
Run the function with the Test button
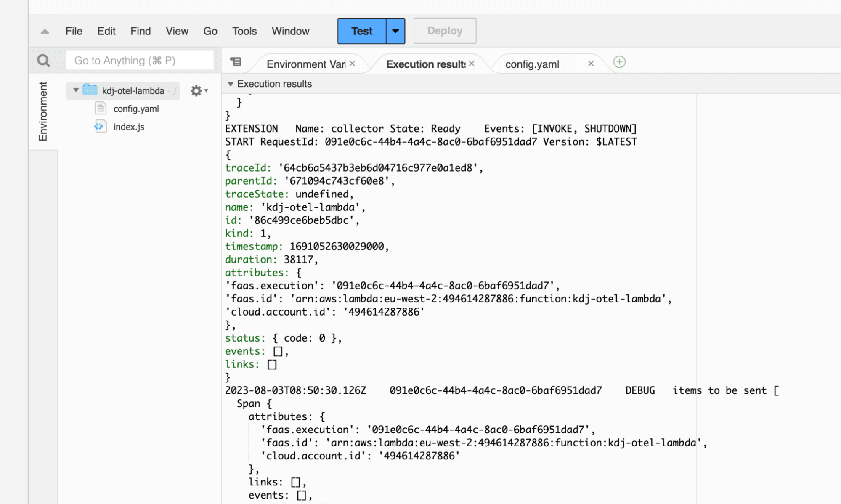(x=361, y=31)
